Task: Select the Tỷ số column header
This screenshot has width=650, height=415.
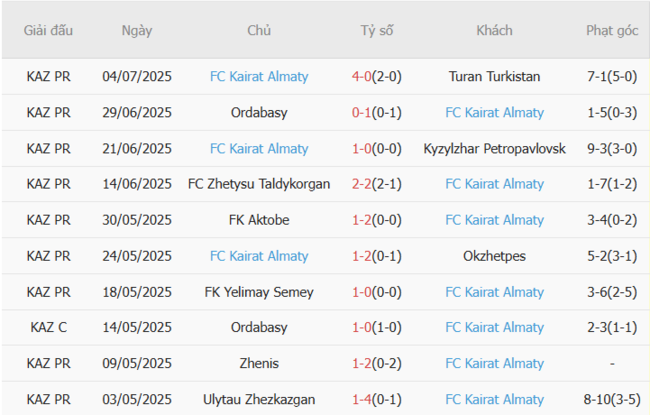Action: tap(377, 31)
